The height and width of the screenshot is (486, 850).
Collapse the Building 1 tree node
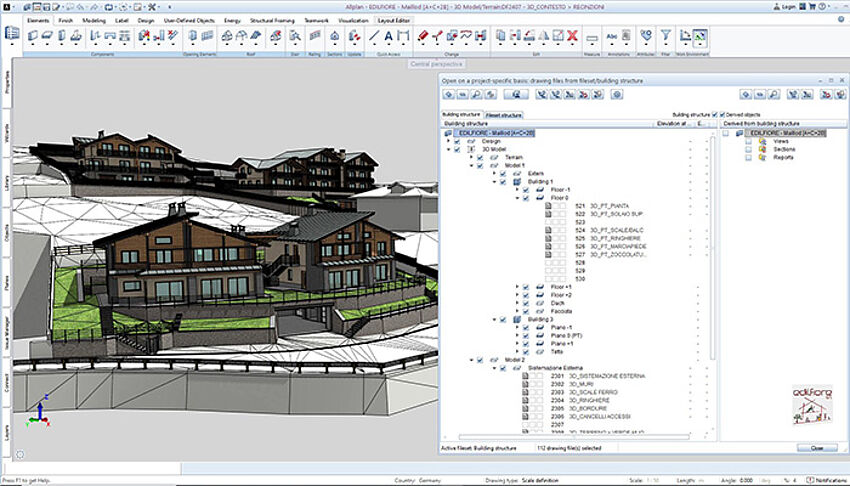(493, 181)
